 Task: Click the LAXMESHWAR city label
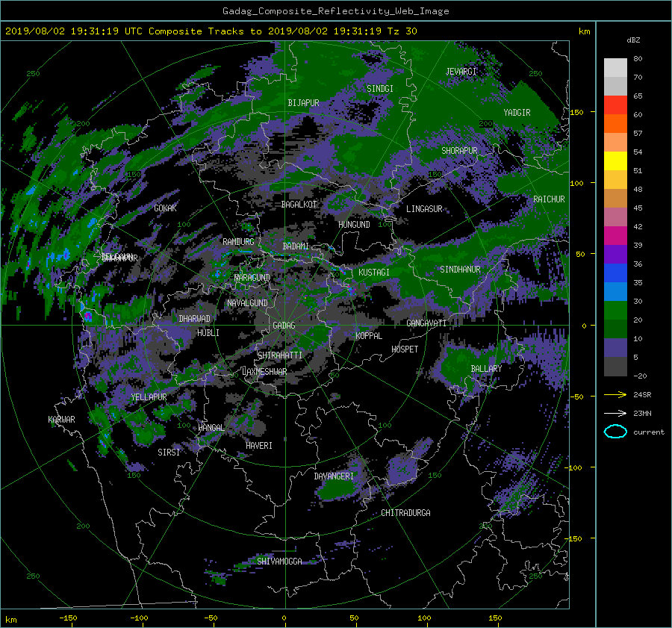[264, 371]
